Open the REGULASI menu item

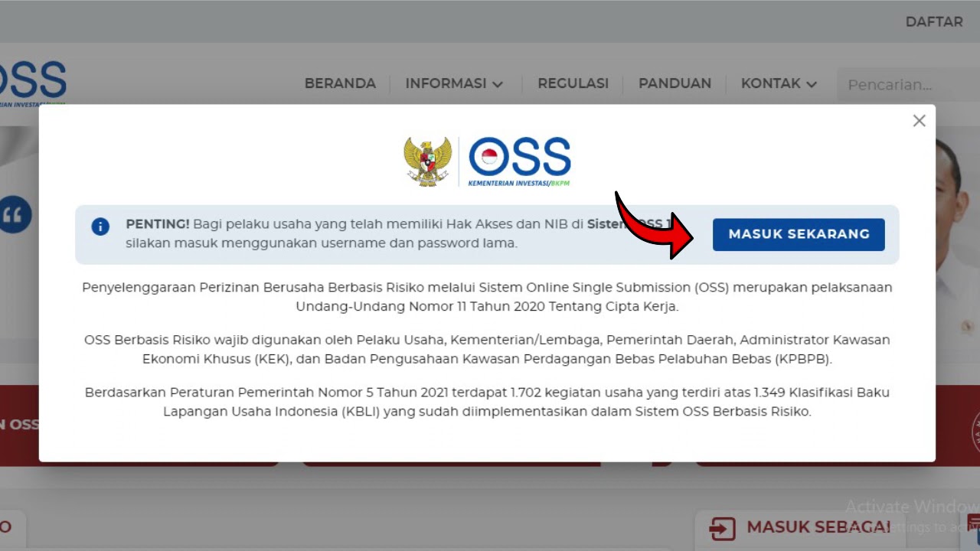(x=573, y=83)
